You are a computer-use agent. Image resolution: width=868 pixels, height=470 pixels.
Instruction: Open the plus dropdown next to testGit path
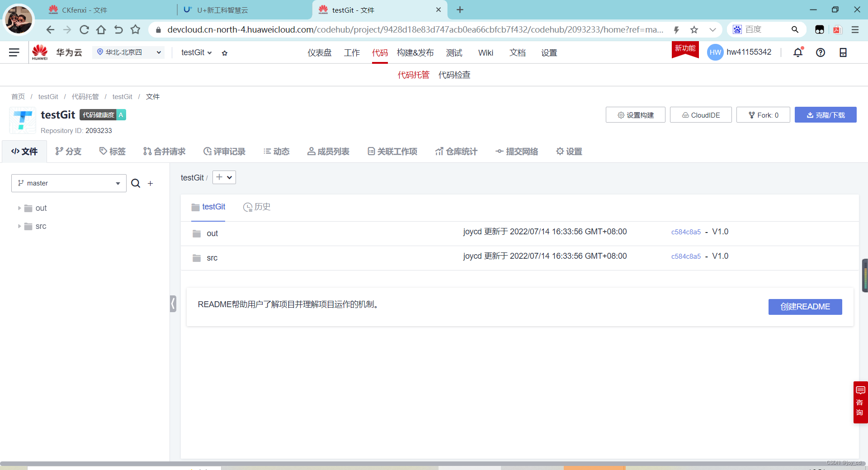pyautogui.click(x=224, y=177)
